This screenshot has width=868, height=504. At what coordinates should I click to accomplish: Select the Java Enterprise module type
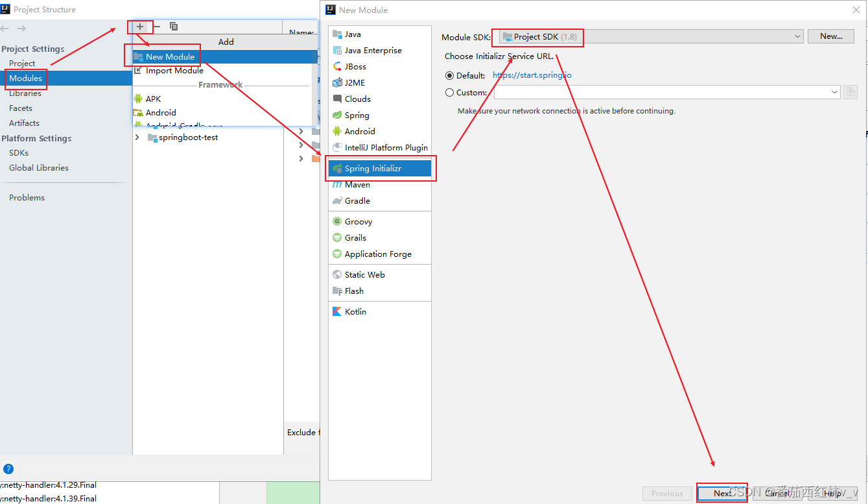point(380,51)
